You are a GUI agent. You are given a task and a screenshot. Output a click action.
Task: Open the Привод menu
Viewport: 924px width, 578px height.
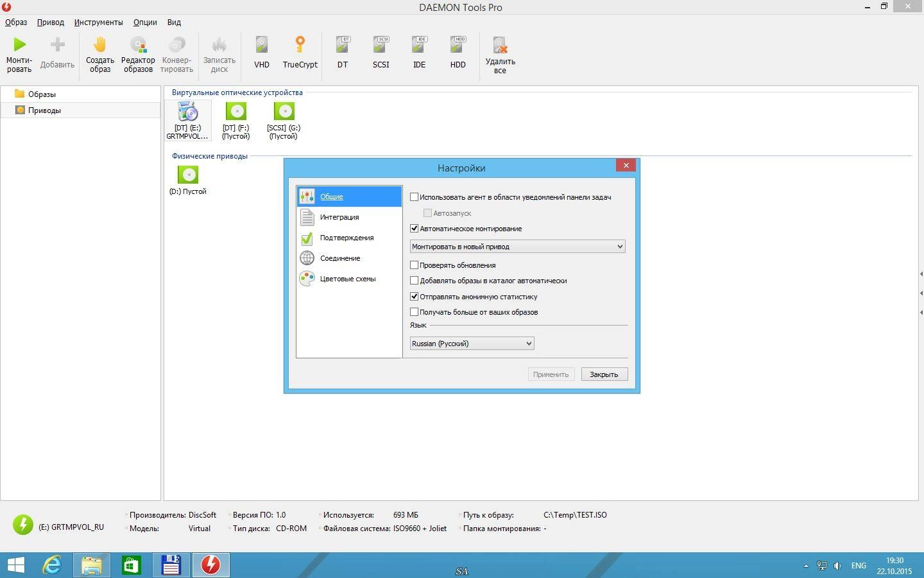[50, 22]
